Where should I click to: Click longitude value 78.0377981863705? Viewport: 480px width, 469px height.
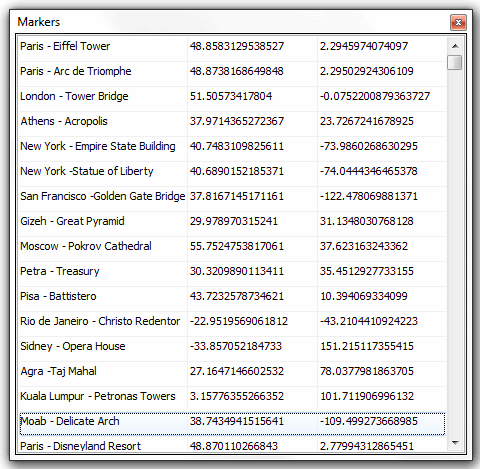point(367,371)
